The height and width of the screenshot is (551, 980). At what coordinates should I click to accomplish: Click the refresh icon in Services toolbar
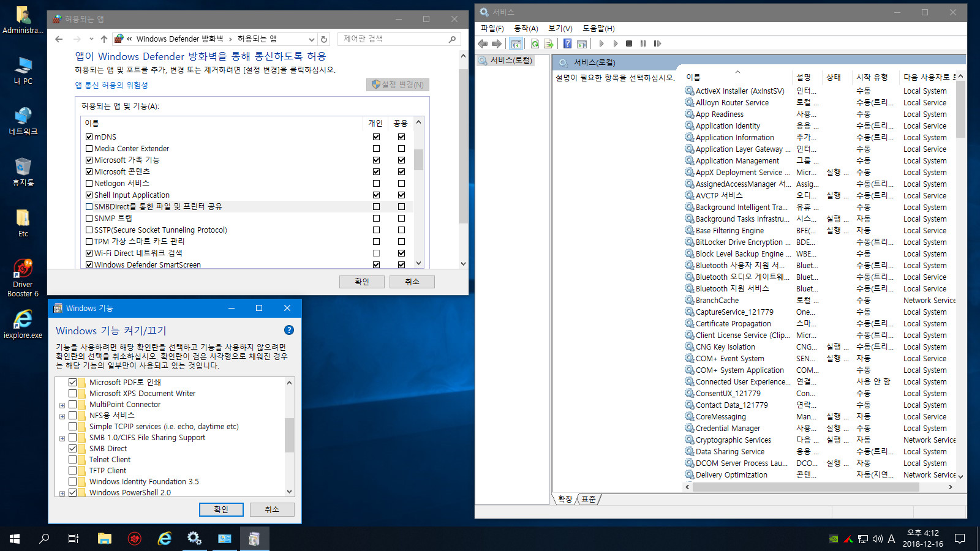click(x=535, y=43)
